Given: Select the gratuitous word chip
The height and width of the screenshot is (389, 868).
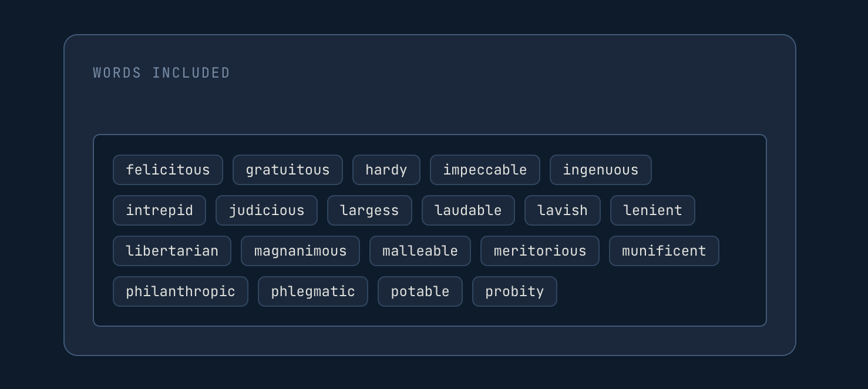Looking at the screenshot, I should click(x=288, y=170).
